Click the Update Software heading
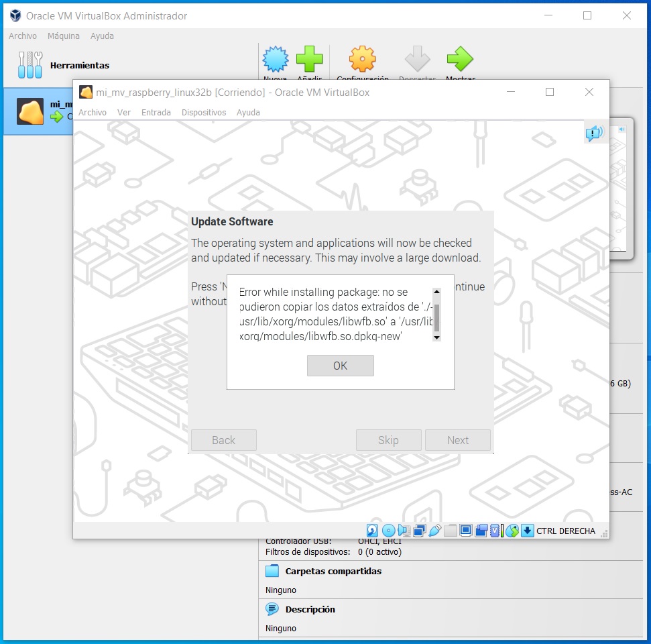The height and width of the screenshot is (644, 651). tap(232, 221)
